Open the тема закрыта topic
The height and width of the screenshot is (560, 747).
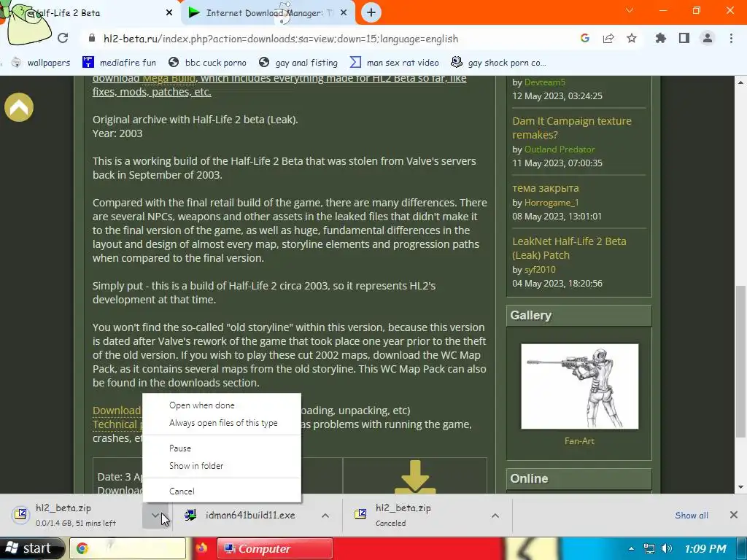[x=546, y=188]
